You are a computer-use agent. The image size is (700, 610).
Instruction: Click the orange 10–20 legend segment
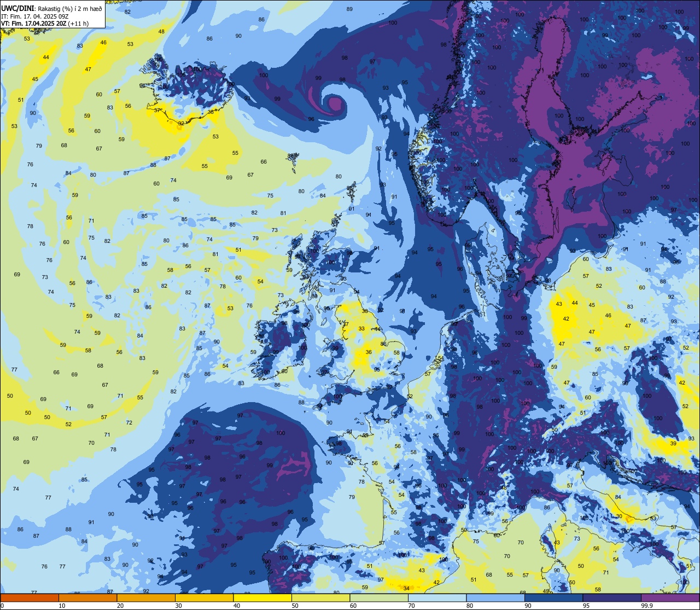pyautogui.click(x=87, y=598)
